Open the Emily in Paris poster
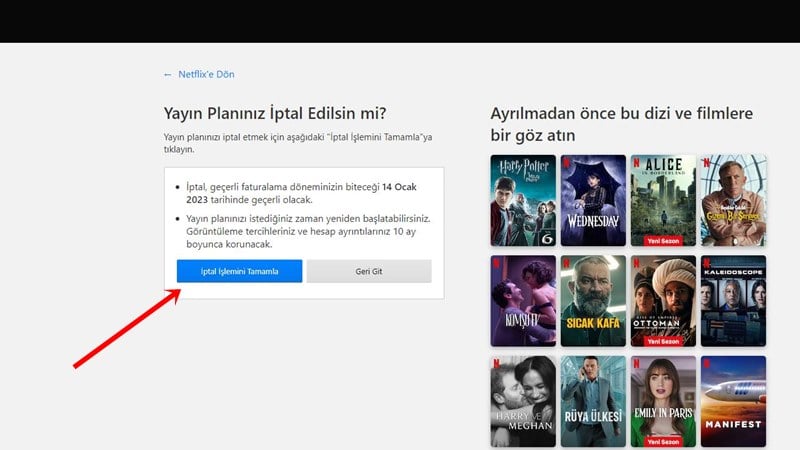 [663, 402]
